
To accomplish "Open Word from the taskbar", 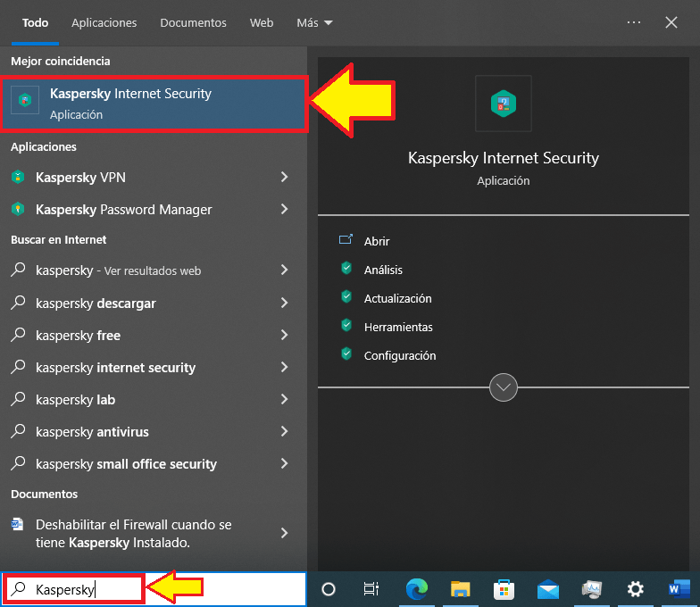I will point(679,589).
